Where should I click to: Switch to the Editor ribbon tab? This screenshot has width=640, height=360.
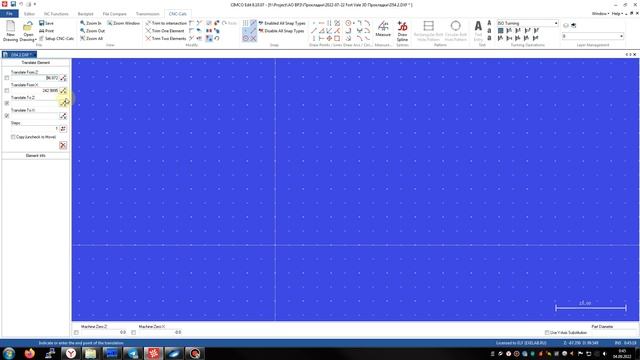coord(29,14)
